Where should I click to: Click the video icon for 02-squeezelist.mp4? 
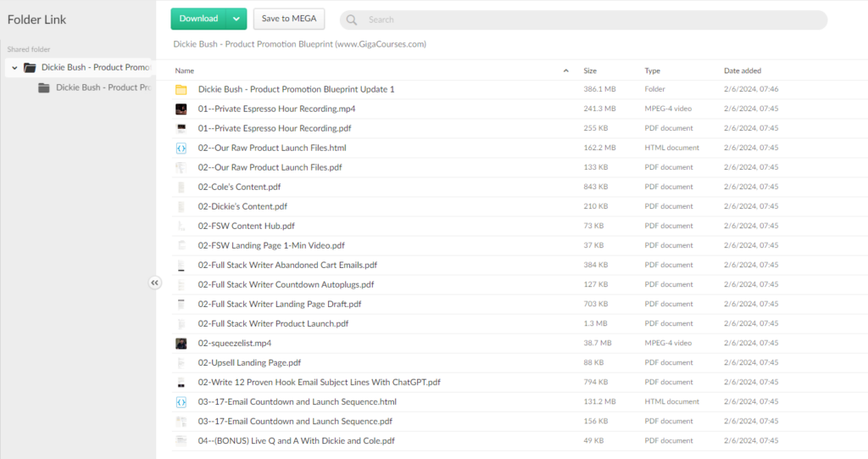pos(181,344)
